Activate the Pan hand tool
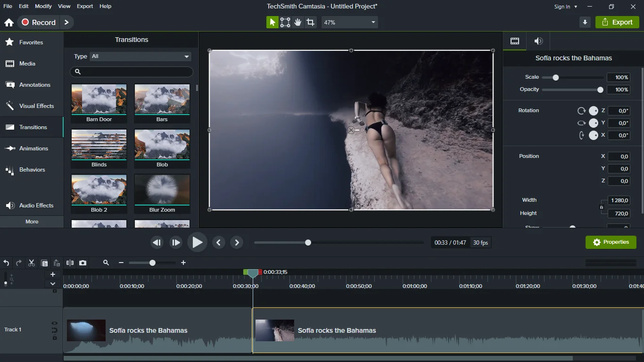 point(297,22)
